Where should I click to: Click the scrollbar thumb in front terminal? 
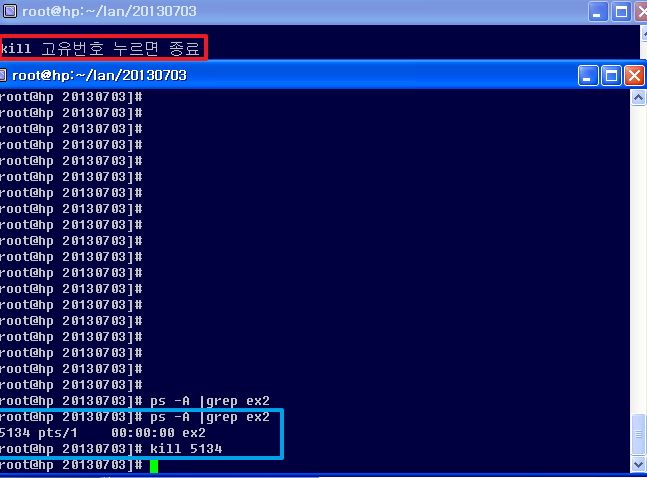coord(638,434)
